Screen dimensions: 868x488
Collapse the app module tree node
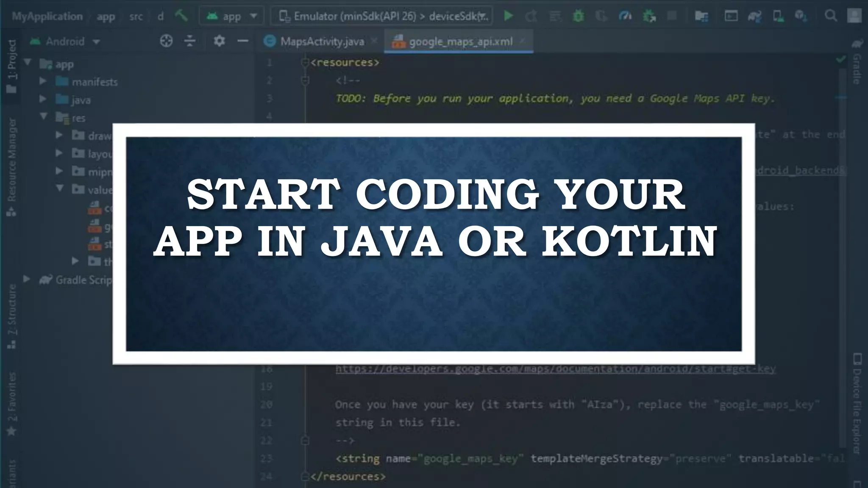coord(28,63)
